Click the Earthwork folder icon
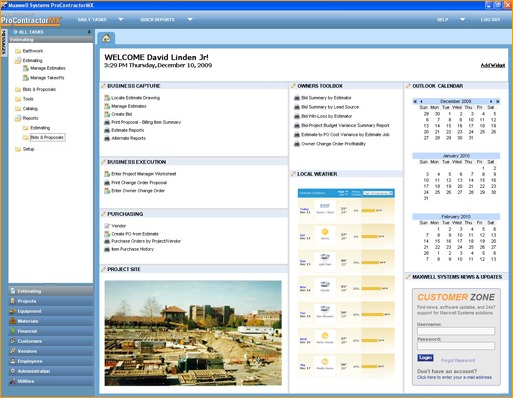The height and width of the screenshot is (398, 513). pyautogui.click(x=18, y=51)
